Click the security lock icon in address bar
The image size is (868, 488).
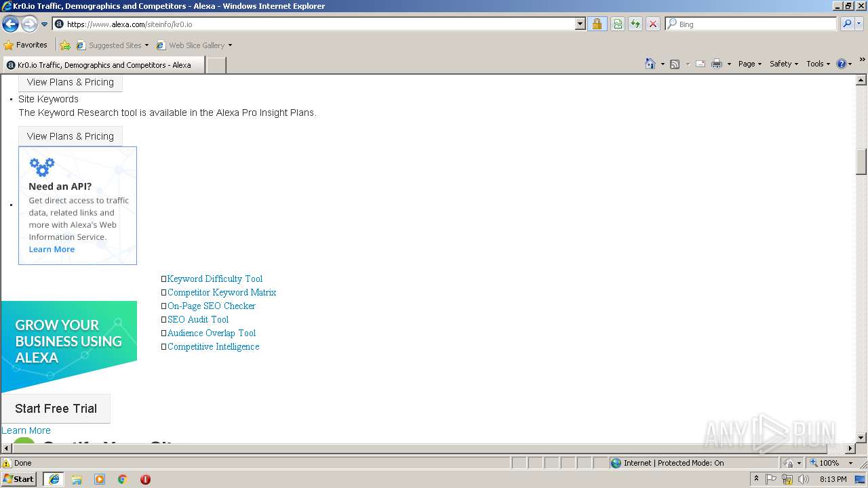tap(597, 24)
